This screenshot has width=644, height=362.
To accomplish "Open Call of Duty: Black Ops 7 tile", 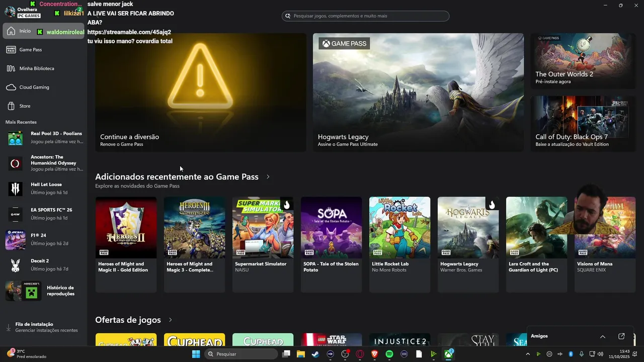I will 583,124.
